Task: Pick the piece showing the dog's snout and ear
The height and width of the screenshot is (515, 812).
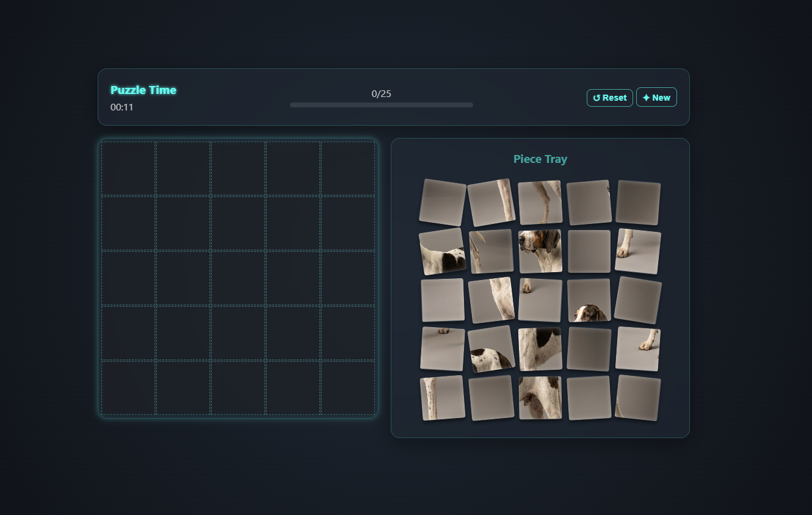Action: point(540,251)
